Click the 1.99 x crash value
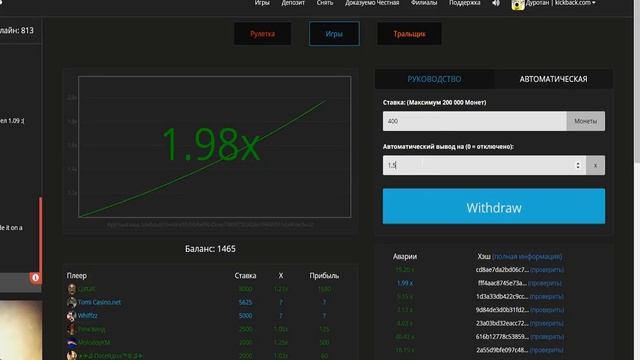 click(404, 283)
